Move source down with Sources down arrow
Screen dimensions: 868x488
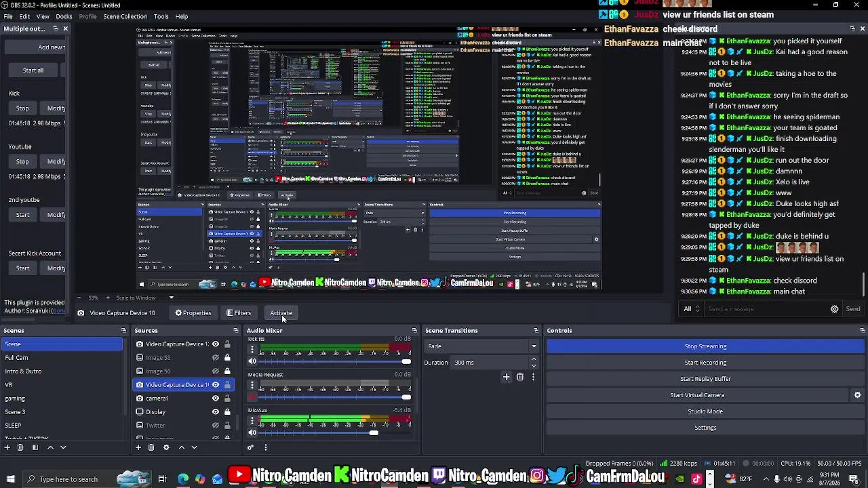point(194,447)
